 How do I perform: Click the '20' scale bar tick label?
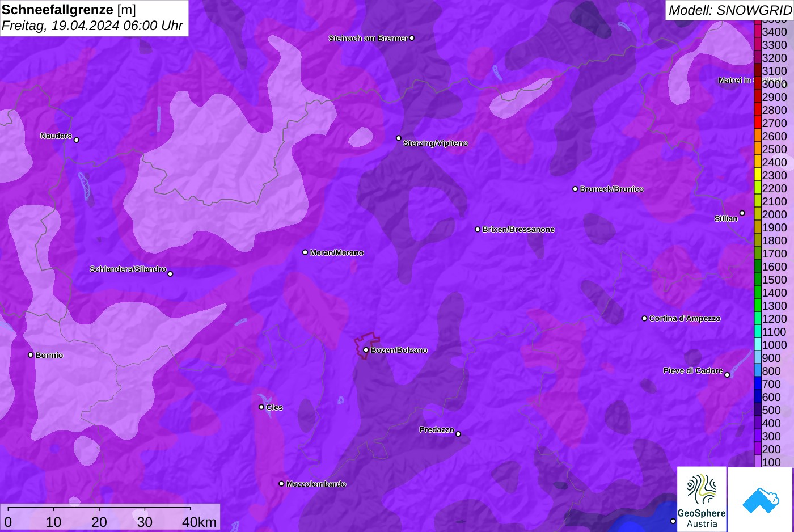point(99,522)
